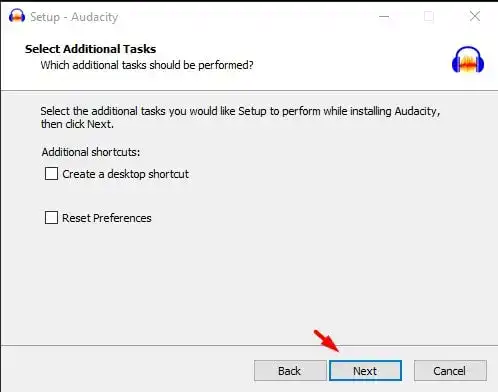Click the 'Additional shortcuts:' group label
Screen dimensions: 498x392
click(x=91, y=152)
